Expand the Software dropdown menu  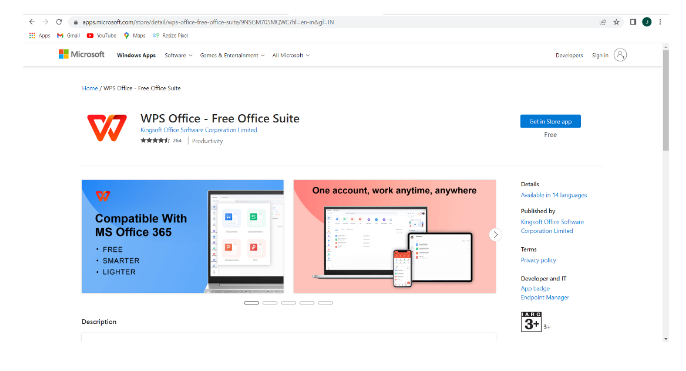(178, 55)
